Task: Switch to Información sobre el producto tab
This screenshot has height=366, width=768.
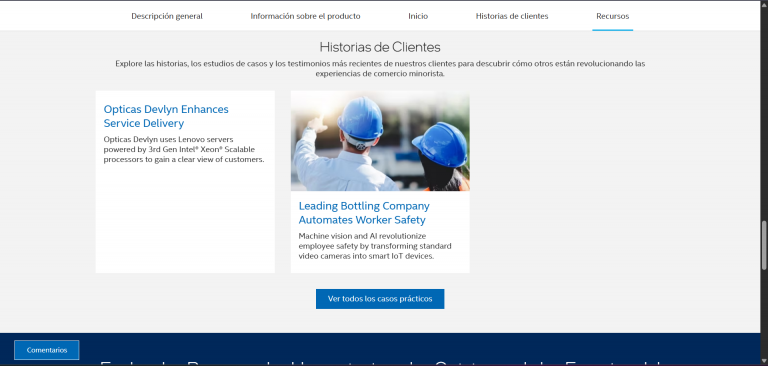Action: click(305, 16)
